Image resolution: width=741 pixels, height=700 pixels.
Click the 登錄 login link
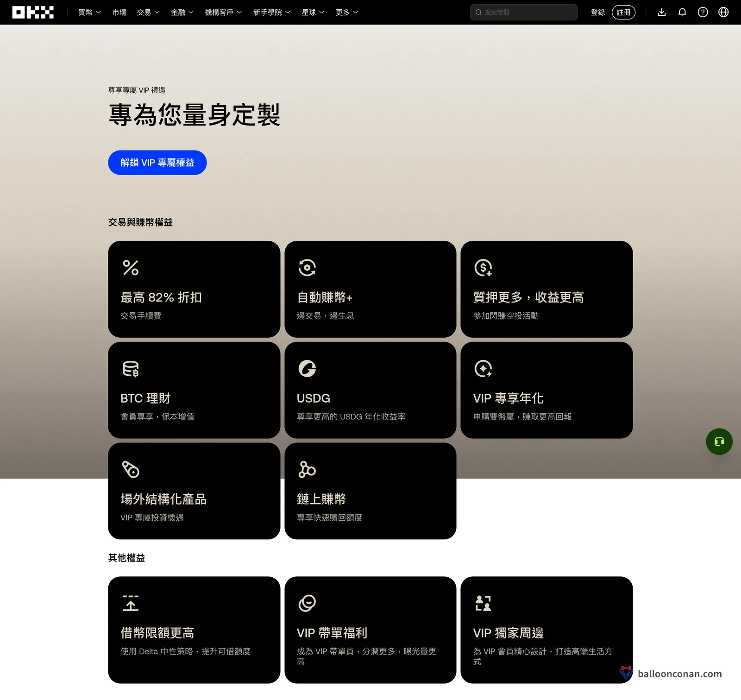coord(598,13)
